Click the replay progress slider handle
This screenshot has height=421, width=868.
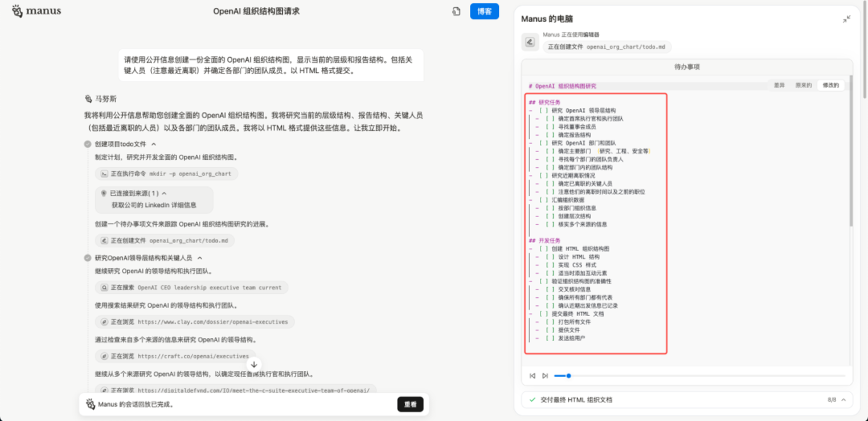coord(568,376)
